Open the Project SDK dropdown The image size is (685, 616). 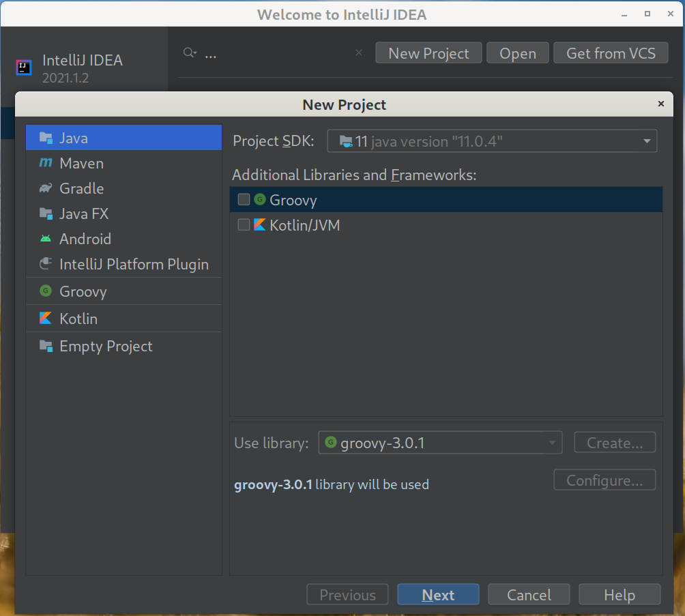[645, 141]
